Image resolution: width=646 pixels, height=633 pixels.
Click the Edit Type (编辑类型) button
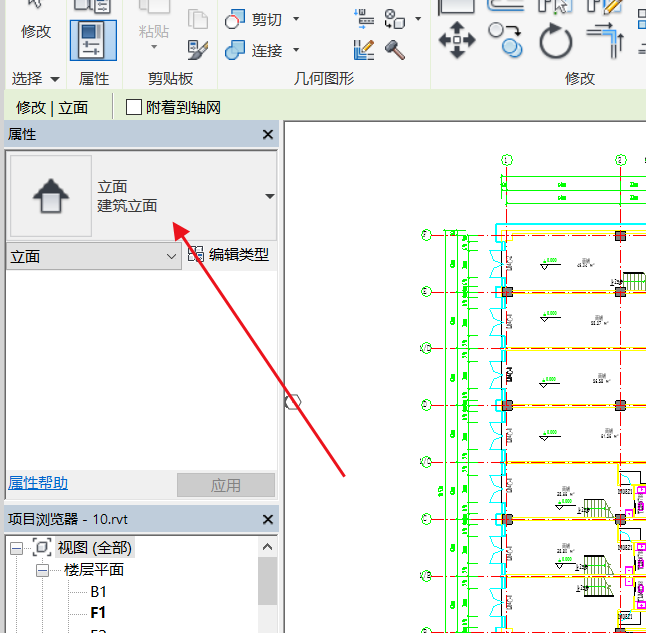(x=229, y=255)
